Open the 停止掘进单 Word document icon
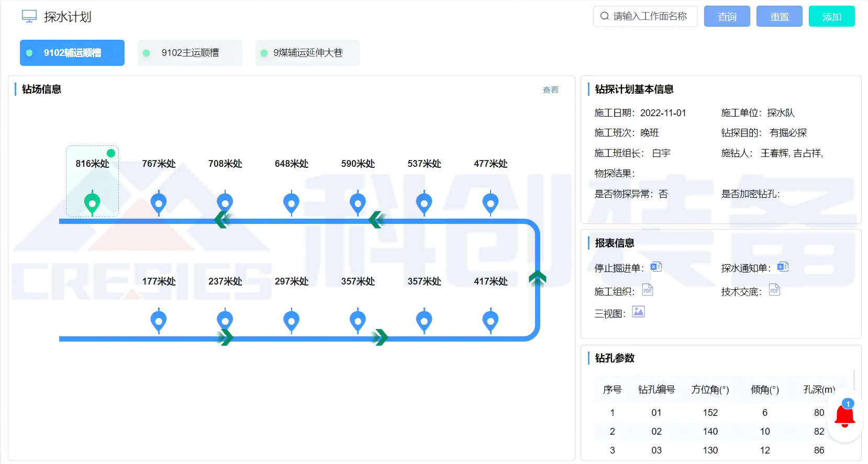The height and width of the screenshot is (464, 868). coord(656,267)
